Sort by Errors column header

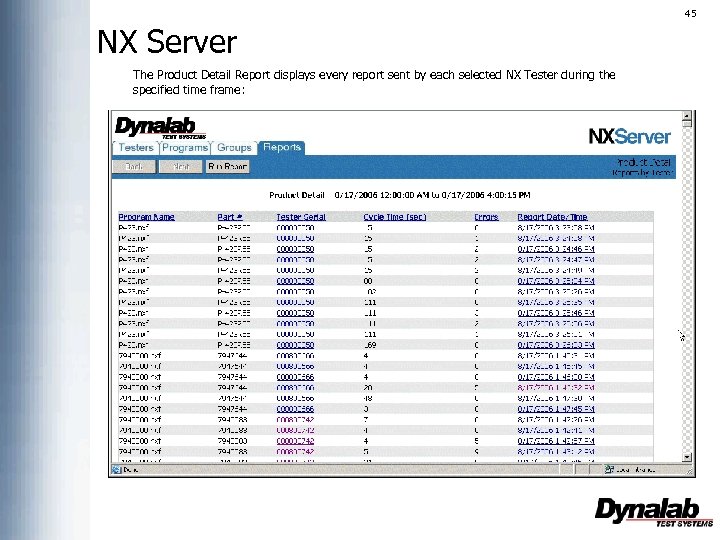486,217
